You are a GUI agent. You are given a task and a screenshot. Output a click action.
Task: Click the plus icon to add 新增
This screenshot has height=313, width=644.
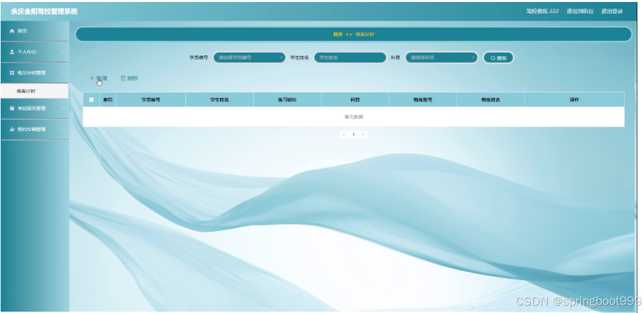point(92,78)
